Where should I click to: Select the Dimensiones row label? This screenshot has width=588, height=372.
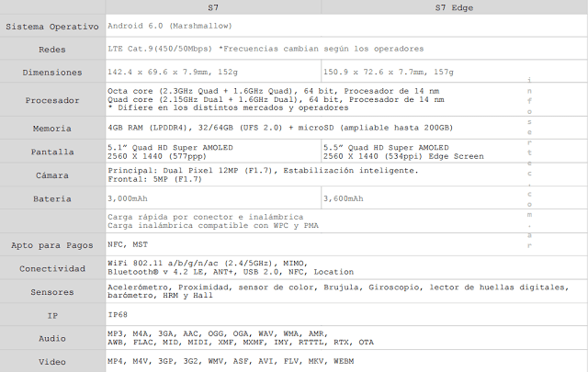point(51,72)
